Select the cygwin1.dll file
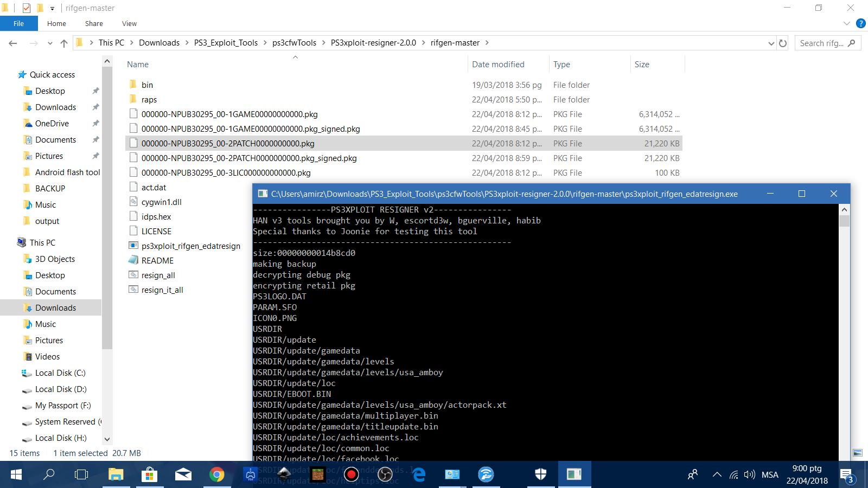 [x=161, y=202]
